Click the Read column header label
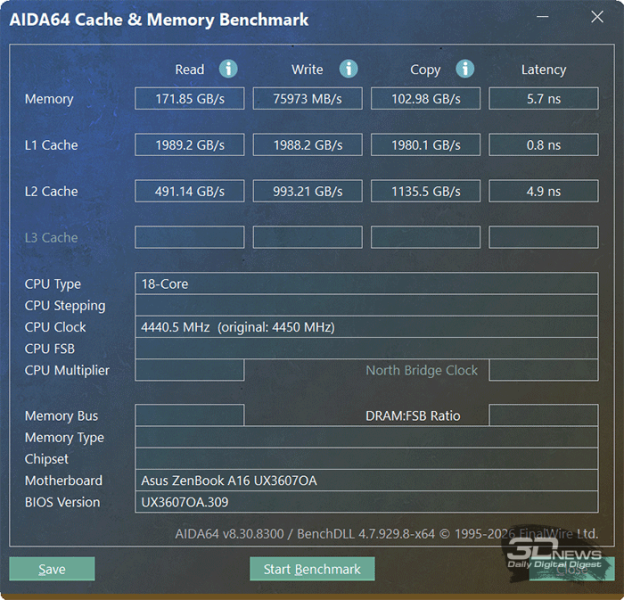624x600 pixels. [190, 69]
